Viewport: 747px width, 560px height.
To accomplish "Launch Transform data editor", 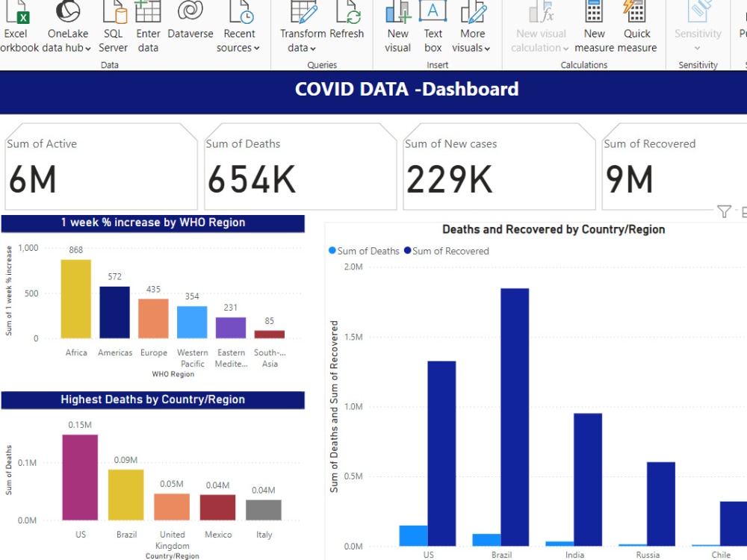I will tap(303, 26).
